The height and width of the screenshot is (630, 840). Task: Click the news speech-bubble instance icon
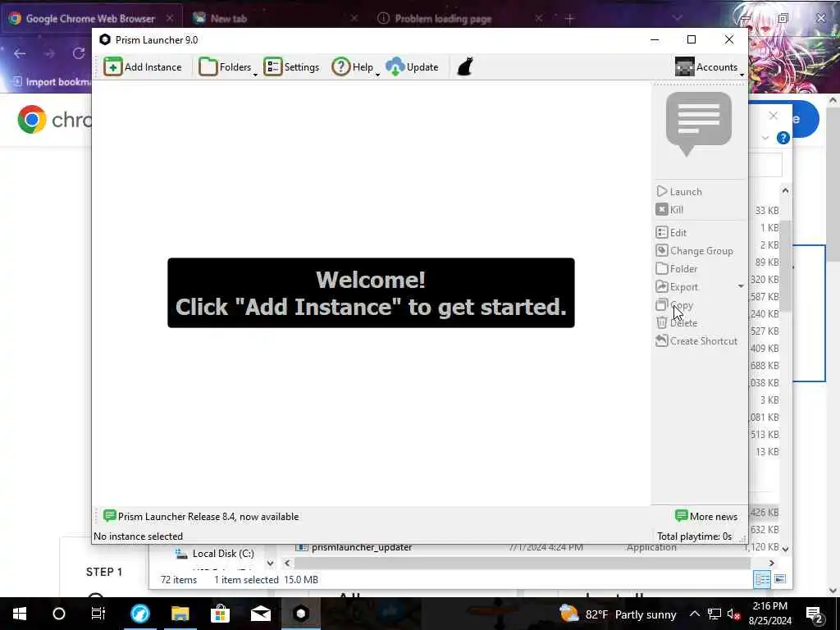699,125
